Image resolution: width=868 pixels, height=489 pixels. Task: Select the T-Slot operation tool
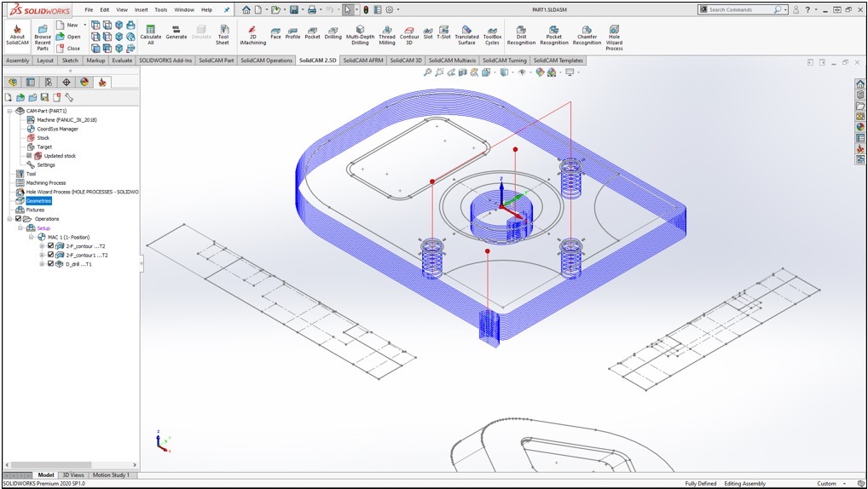(444, 33)
